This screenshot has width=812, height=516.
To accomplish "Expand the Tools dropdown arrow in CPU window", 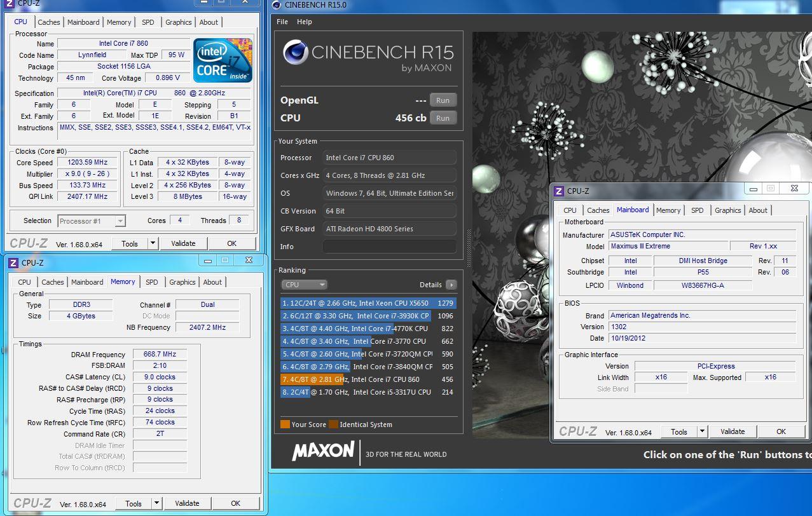I will (x=153, y=243).
